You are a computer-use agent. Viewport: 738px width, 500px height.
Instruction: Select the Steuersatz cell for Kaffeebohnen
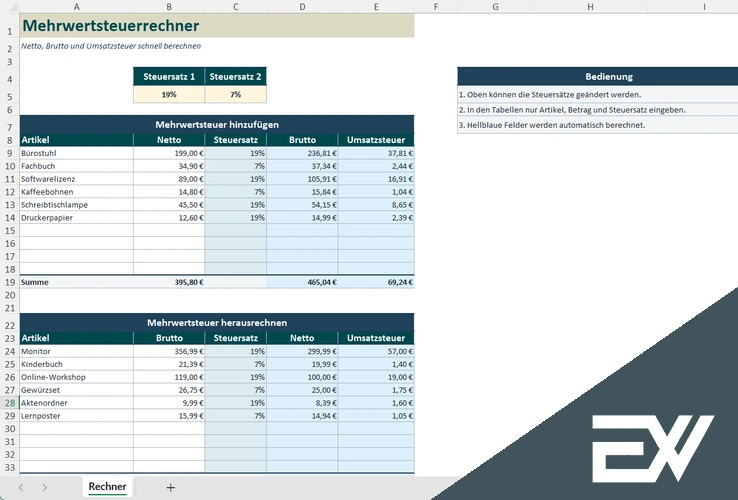tap(235, 192)
